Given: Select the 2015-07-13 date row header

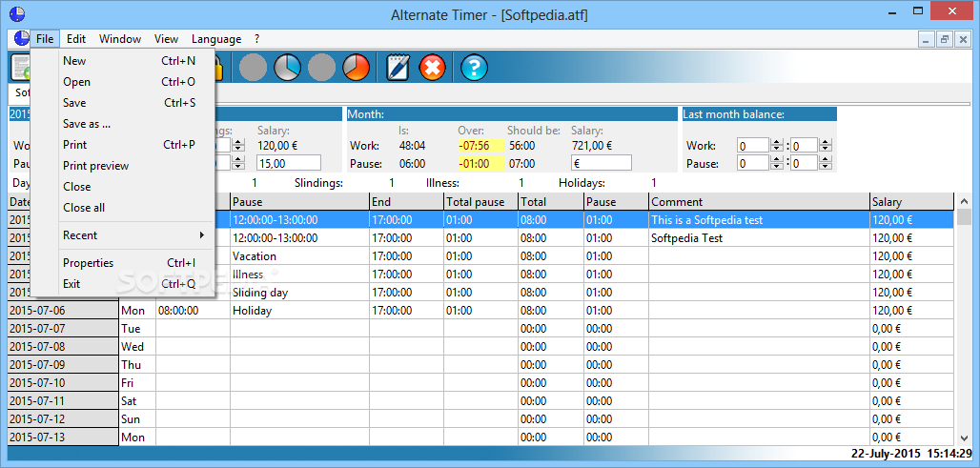Looking at the screenshot, I should click(63, 437).
